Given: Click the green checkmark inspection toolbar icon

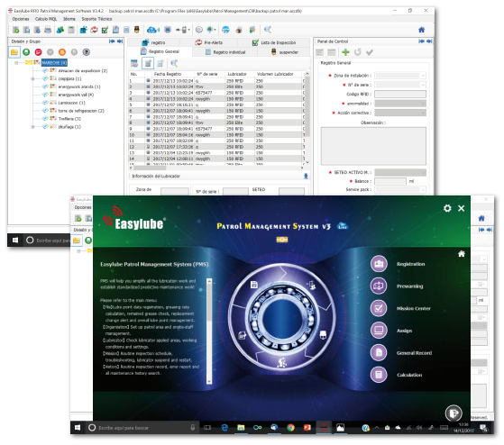Looking at the screenshot, I should (x=105, y=30).
